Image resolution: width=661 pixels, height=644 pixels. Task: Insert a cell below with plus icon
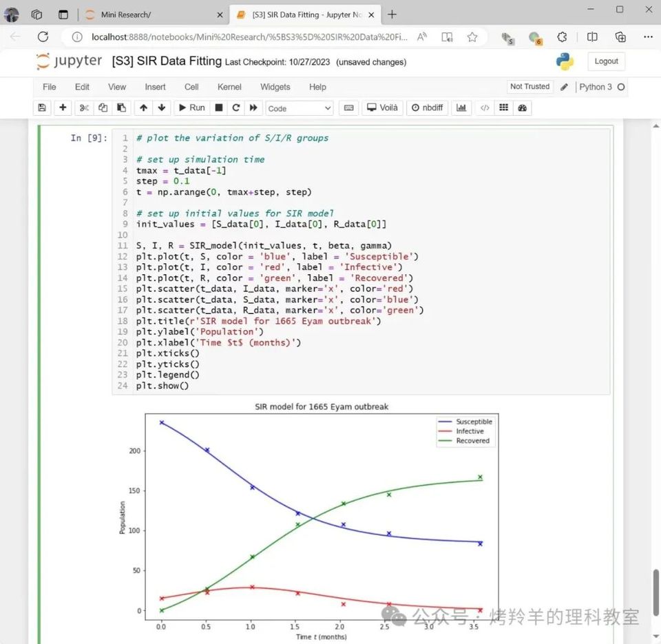click(63, 108)
